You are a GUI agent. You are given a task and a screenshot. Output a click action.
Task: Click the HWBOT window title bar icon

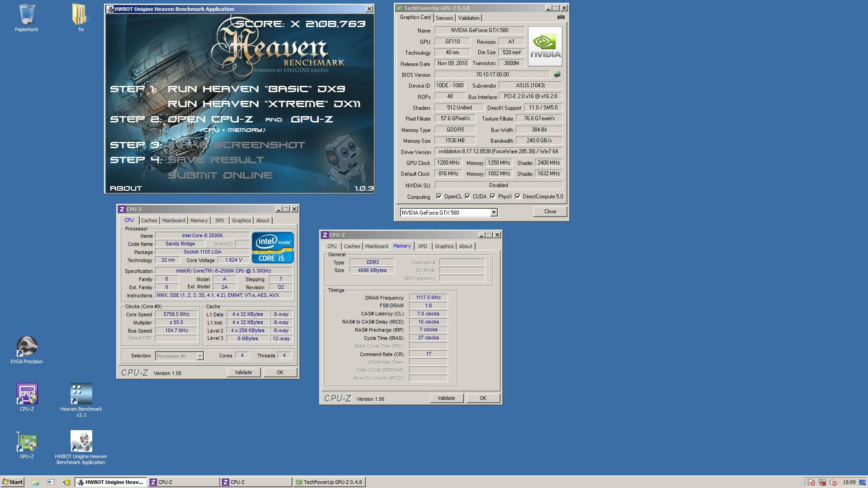(x=110, y=9)
